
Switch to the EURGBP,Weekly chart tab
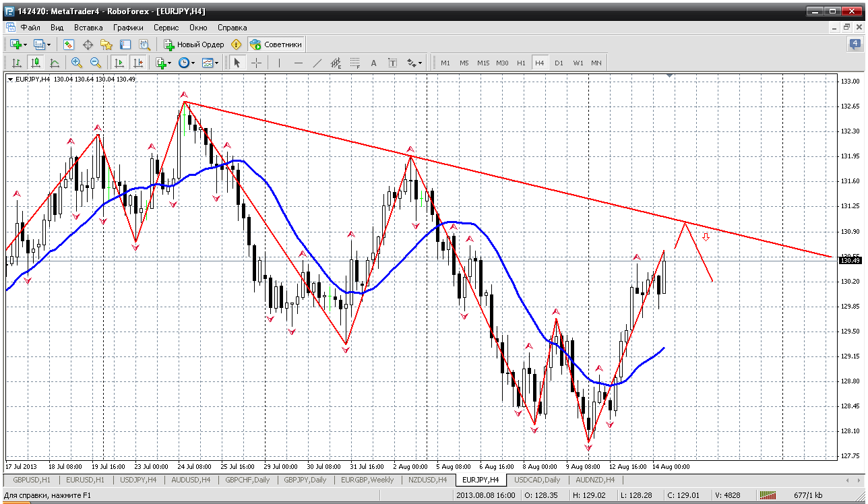pos(367,480)
